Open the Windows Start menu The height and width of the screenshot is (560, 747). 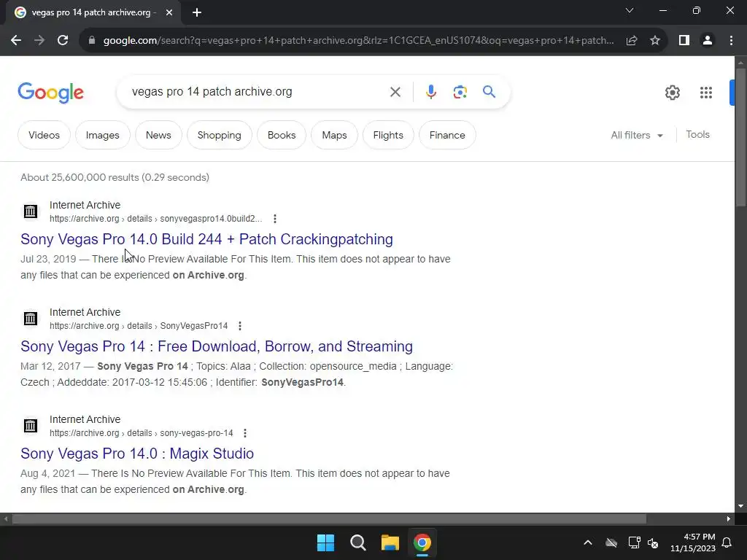326,542
